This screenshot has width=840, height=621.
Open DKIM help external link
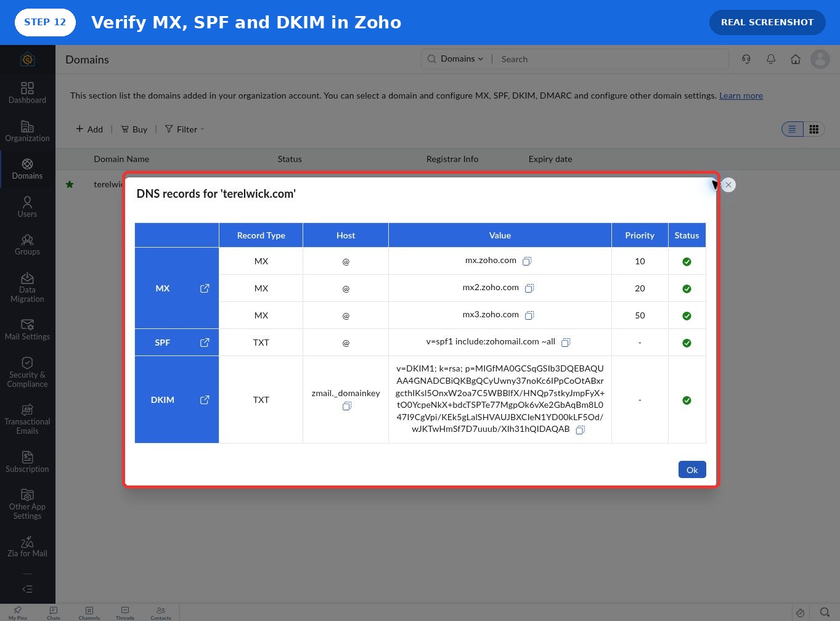[x=205, y=400]
